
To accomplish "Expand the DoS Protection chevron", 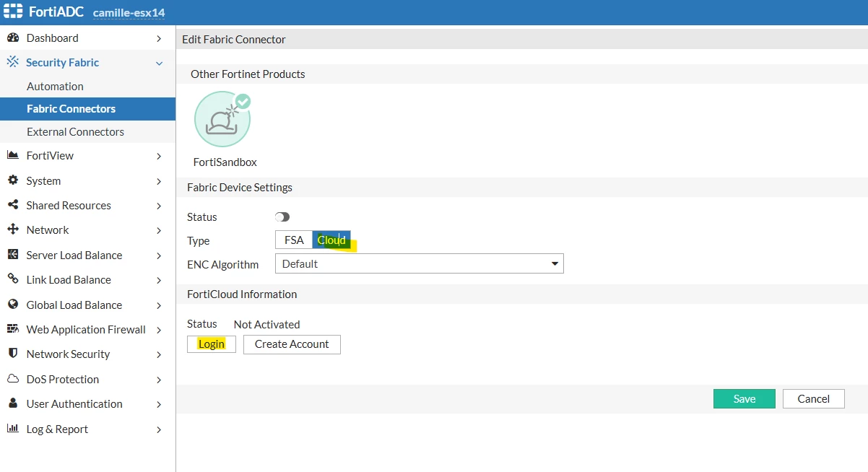I will pyautogui.click(x=159, y=380).
